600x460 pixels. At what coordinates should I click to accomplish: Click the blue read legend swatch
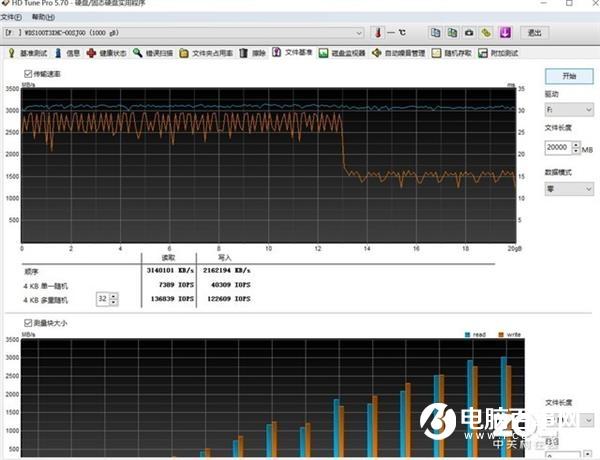coord(467,334)
